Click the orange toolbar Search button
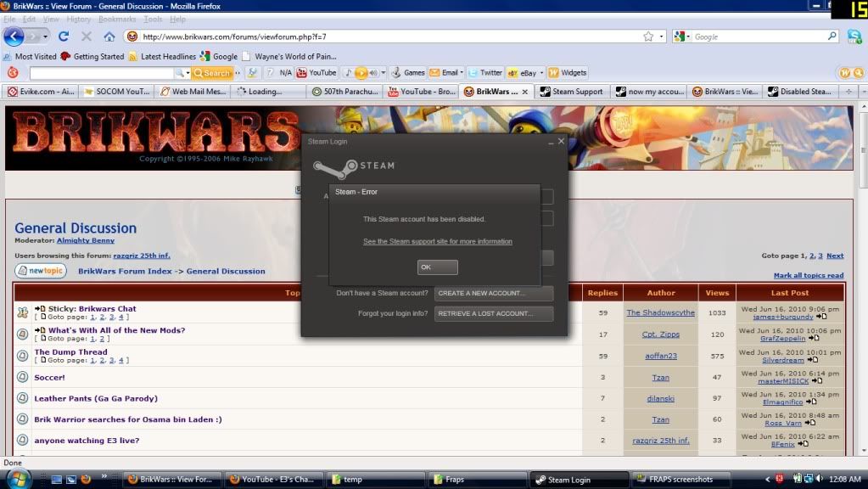This screenshot has height=489, width=868. pyautogui.click(x=212, y=72)
